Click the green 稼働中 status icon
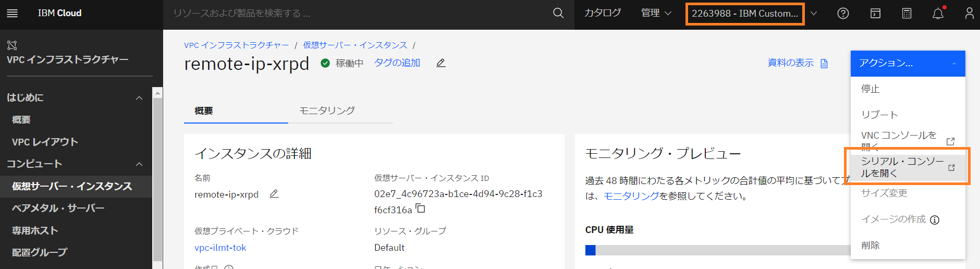This screenshot has width=980, height=269. [x=325, y=63]
